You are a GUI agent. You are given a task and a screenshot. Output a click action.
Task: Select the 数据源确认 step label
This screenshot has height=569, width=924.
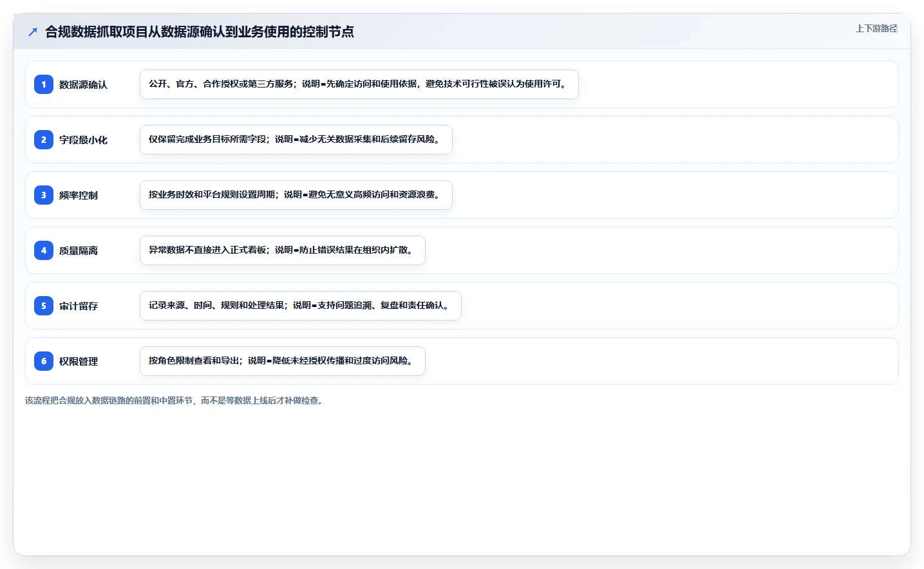[x=83, y=84]
